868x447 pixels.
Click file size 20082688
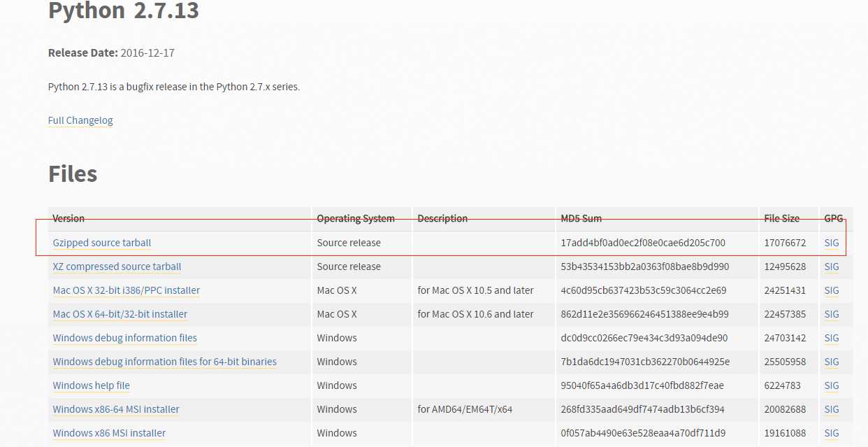785,409
